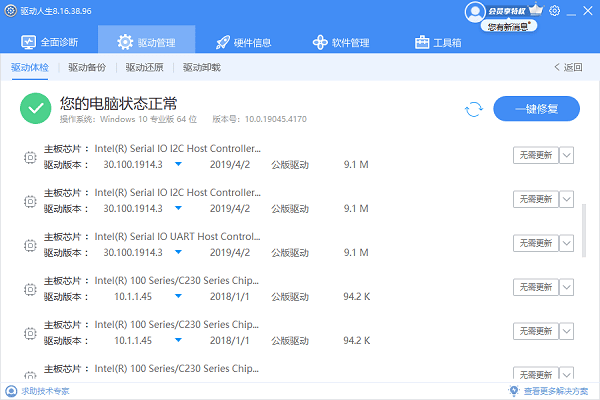Image resolution: width=600 pixels, height=400 pixels.
Task: Click the green status checkmark icon
Action: [x=36, y=108]
